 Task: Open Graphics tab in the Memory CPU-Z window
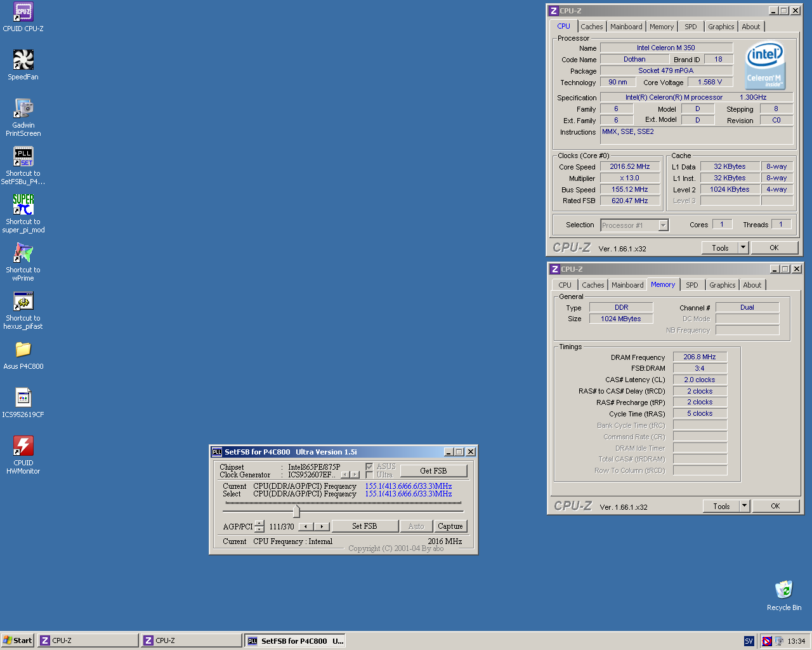pos(723,285)
